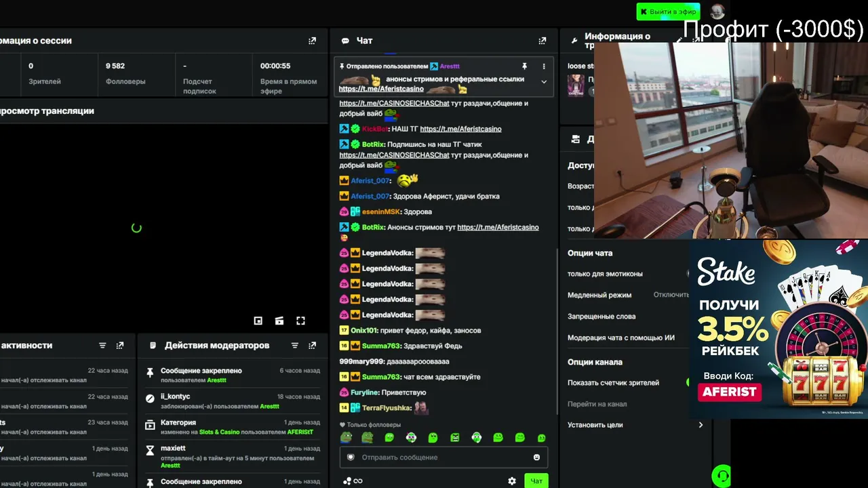868x488 pixels.
Task: Click the 9 582 followers count
Action: coord(115,66)
